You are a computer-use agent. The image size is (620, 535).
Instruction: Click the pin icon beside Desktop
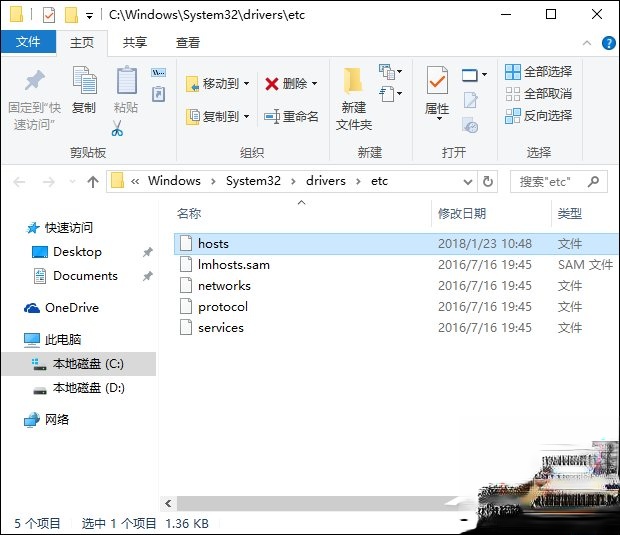click(x=147, y=252)
